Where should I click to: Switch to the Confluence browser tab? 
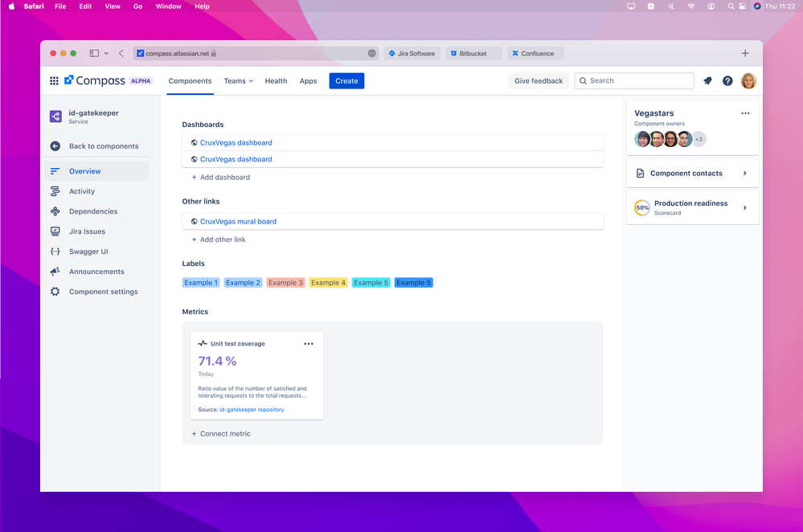tap(535, 53)
